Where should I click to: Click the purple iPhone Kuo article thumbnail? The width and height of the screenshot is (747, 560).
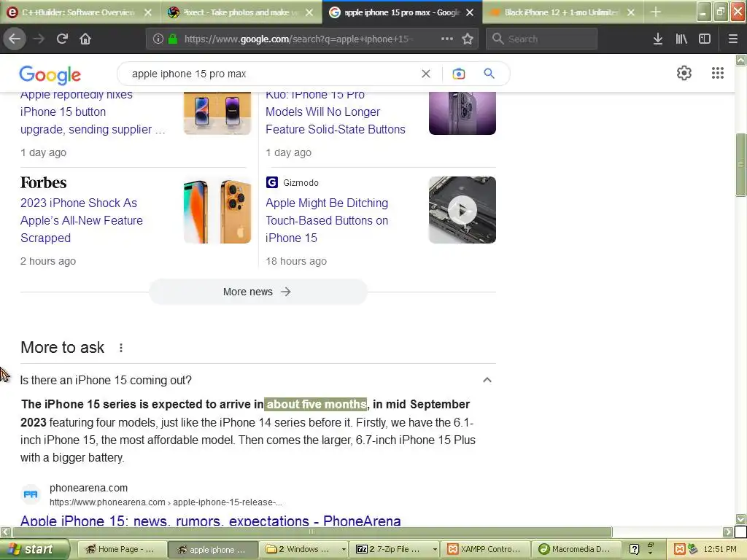(x=462, y=113)
